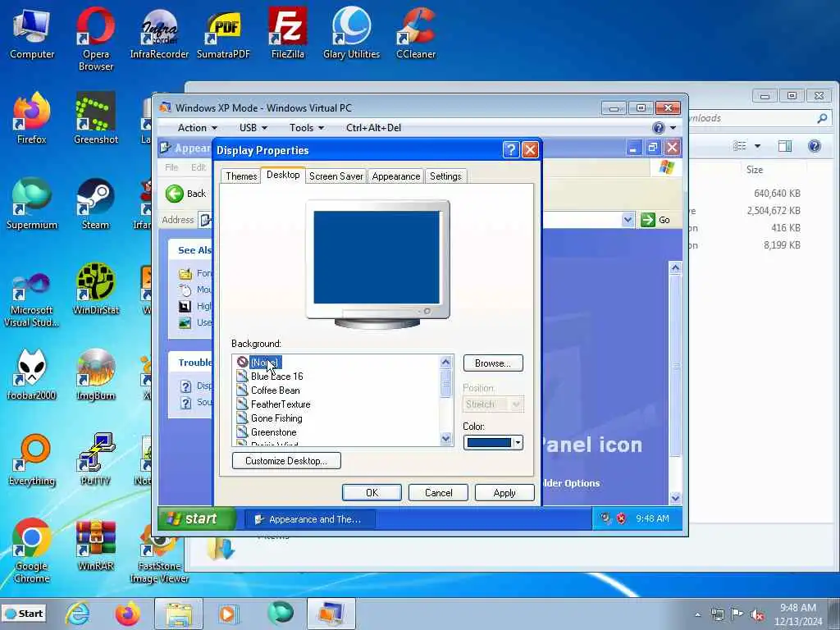Viewport: 840px width, 630px height.
Task: Expand the Color dropdown arrow
Action: 518,442
